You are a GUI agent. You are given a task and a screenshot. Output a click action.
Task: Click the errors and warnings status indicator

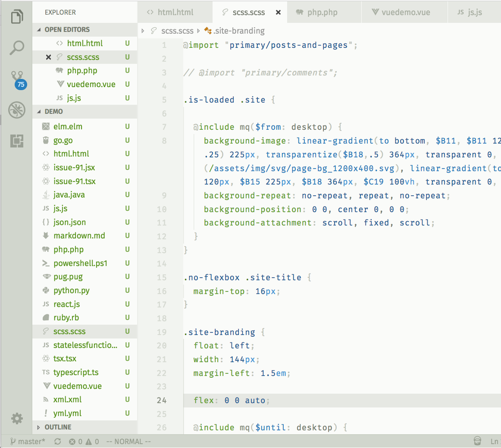tap(84, 442)
